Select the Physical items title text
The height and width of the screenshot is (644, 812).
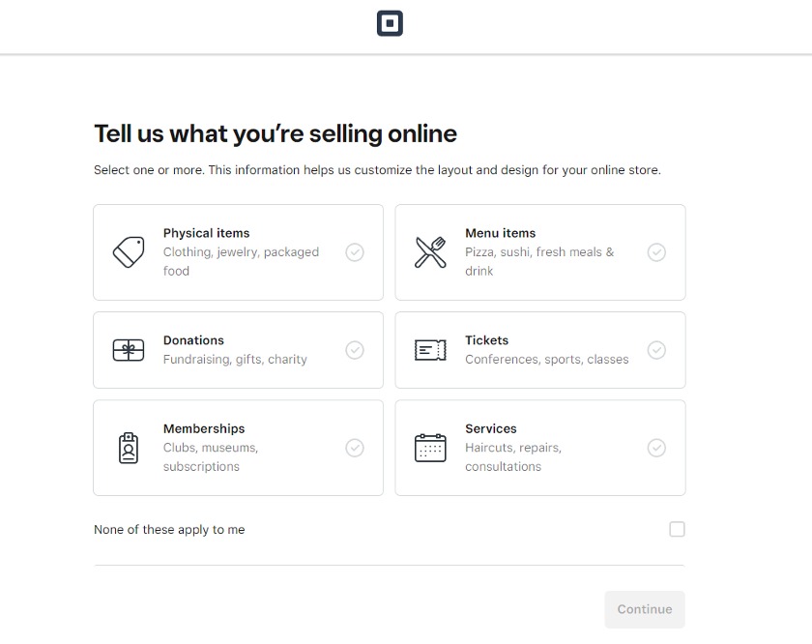click(x=206, y=233)
